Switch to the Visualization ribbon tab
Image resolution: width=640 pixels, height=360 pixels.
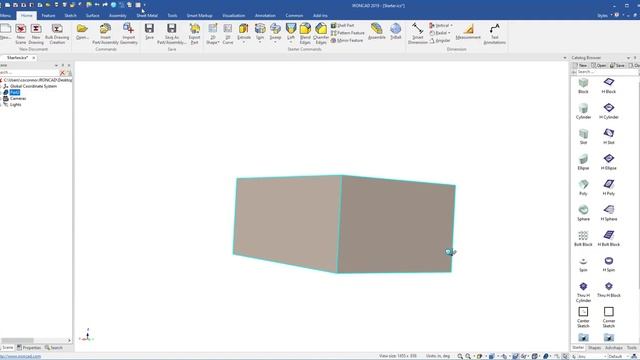[233, 16]
